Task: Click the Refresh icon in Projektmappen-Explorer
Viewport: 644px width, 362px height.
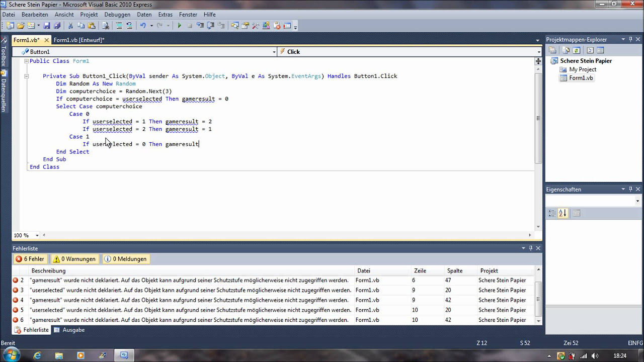Action: pos(577,50)
